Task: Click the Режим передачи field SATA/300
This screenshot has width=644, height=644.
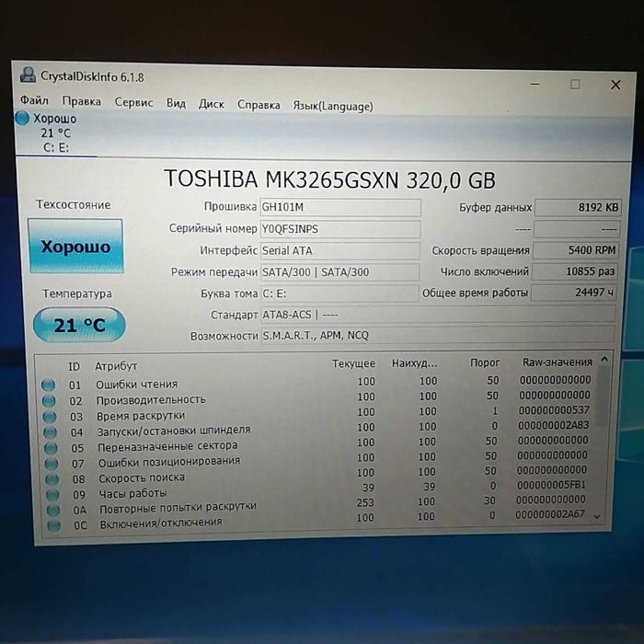Action: [x=339, y=272]
